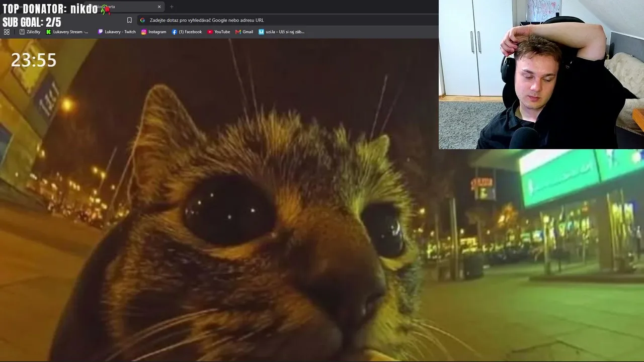The image size is (644, 362).
Task: Click the Google icon in the address bar
Action: 142,20
